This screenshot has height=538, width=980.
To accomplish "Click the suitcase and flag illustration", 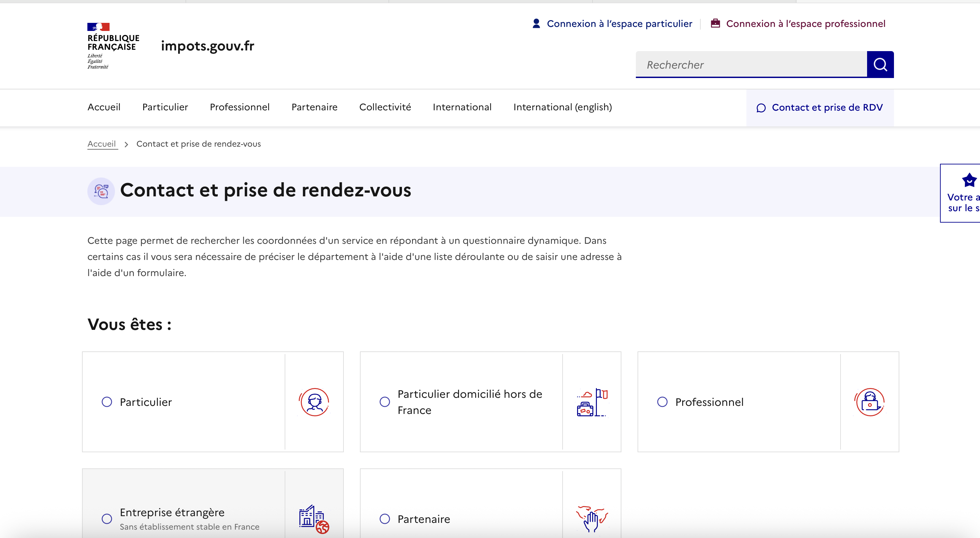I will click(592, 402).
